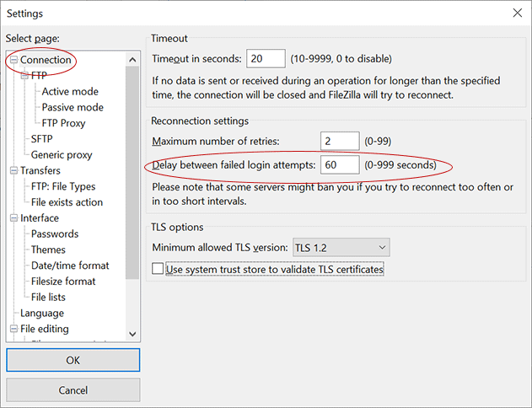Viewport: 532px width, 408px height.
Task: Click the Cancel button
Action: click(73, 391)
